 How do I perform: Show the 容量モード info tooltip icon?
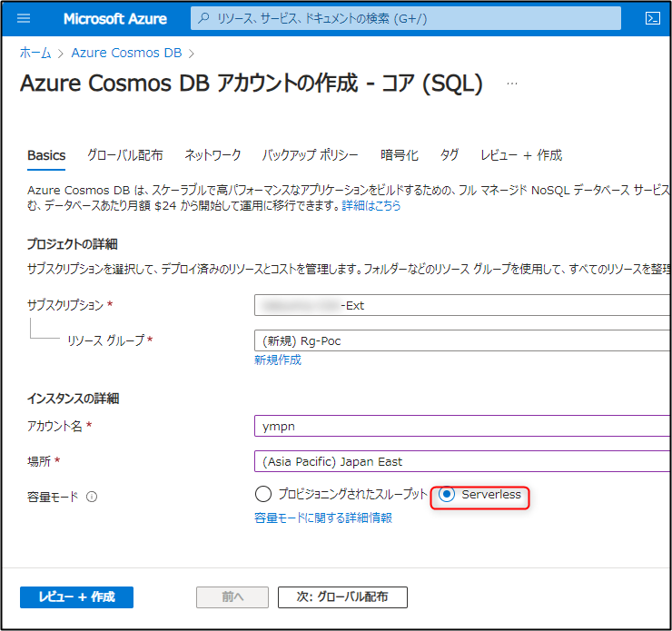pyautogui.click(x=92, y=497)
